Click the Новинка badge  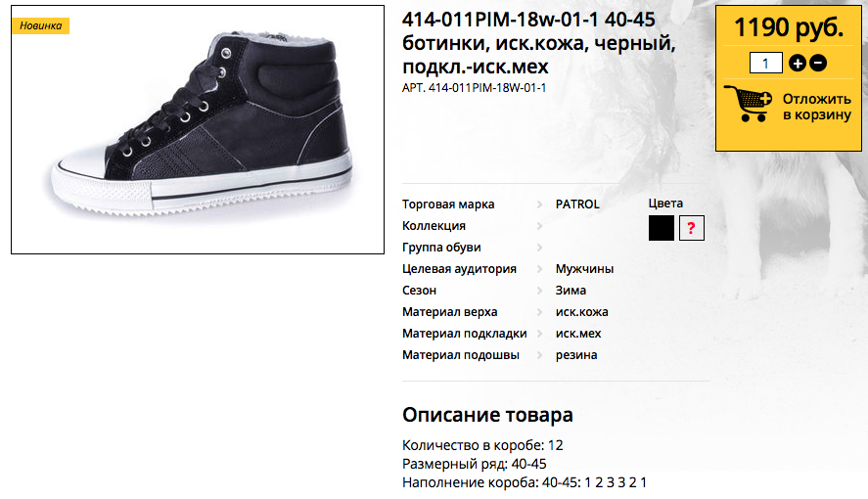[41, 26]
